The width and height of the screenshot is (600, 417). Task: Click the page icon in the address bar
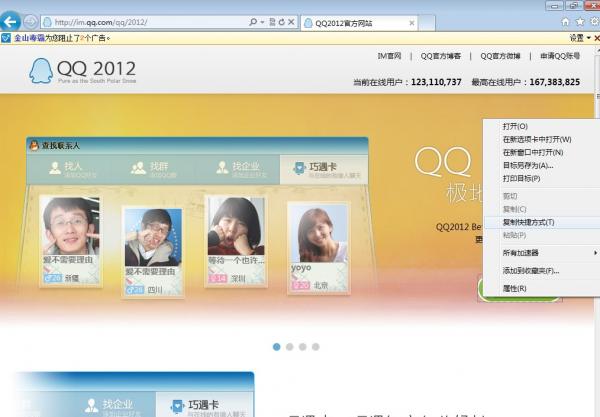[47, 22]
